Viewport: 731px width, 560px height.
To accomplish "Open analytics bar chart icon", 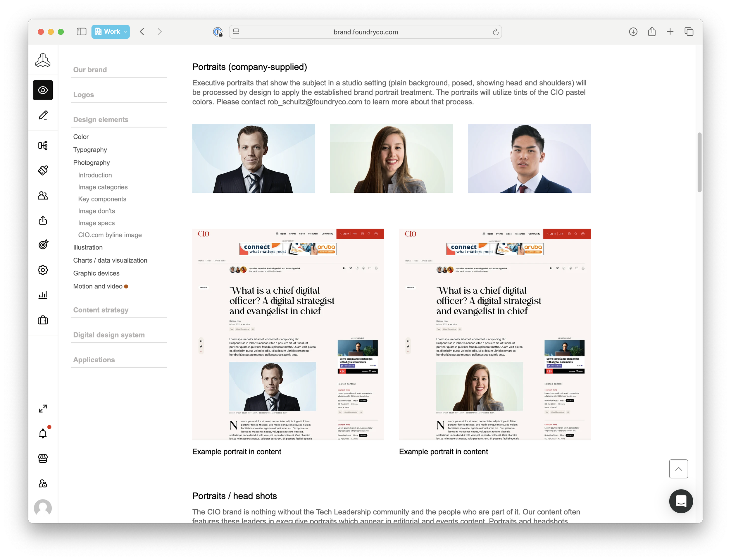I will (43, 295).
